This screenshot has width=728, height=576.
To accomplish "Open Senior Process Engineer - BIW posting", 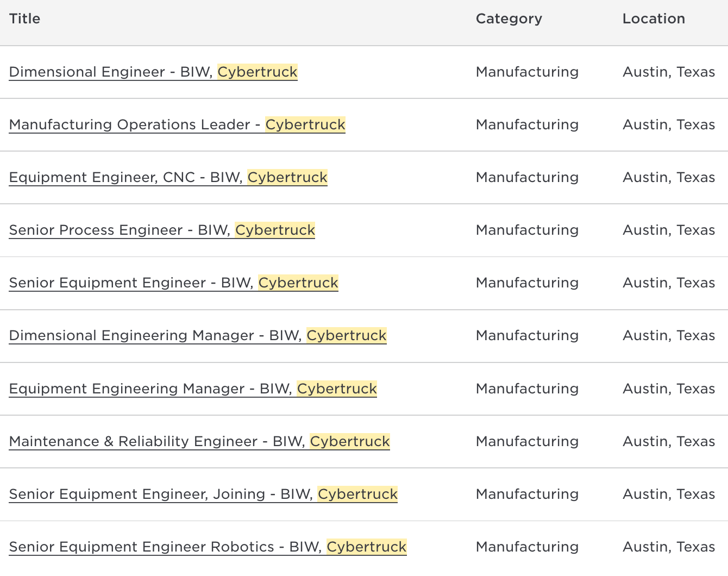I will (162, 230).
